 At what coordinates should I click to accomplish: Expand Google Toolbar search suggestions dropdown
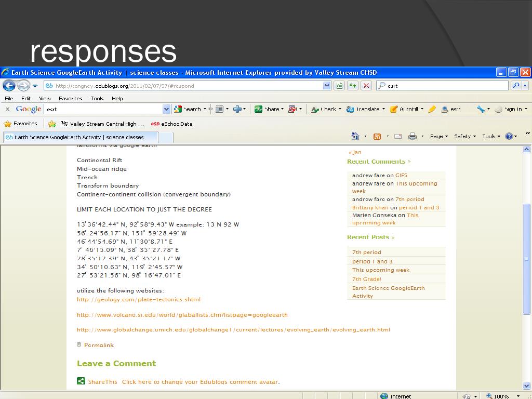click(x=166, y=109)
